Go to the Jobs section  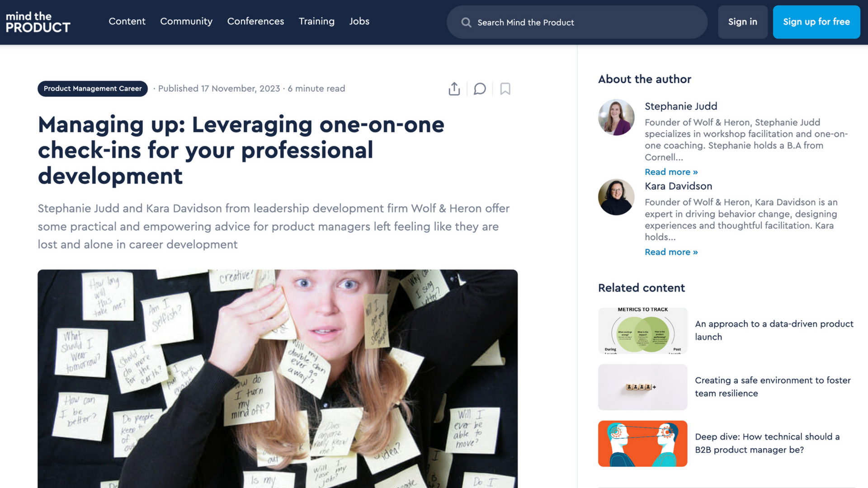(x=359, y=21)
